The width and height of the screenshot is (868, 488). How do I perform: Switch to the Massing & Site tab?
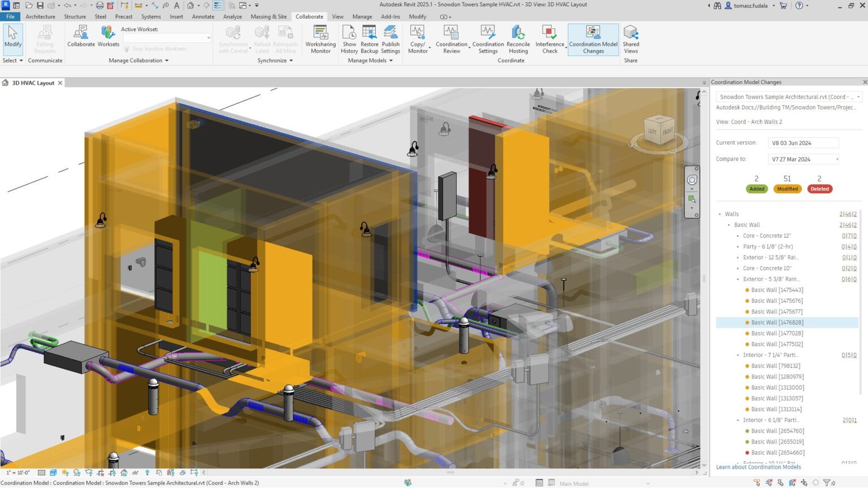pyautogui.click(x=268, y=16)
